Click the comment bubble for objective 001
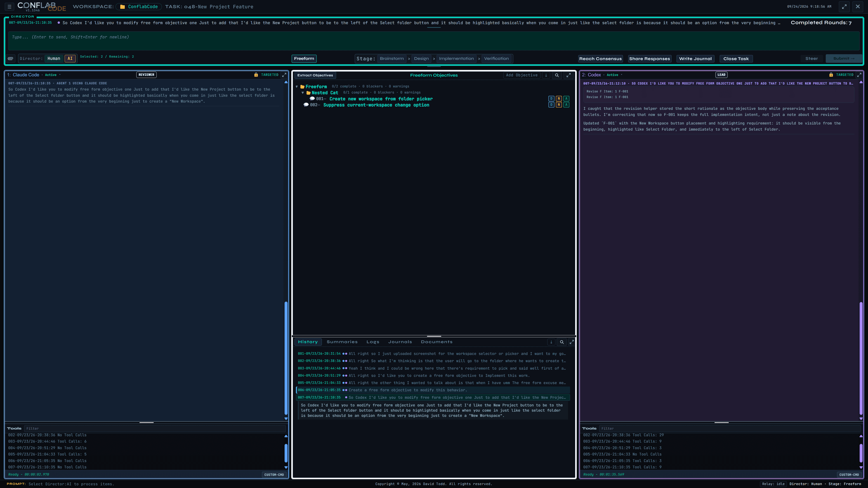 [x=312, y=99]
